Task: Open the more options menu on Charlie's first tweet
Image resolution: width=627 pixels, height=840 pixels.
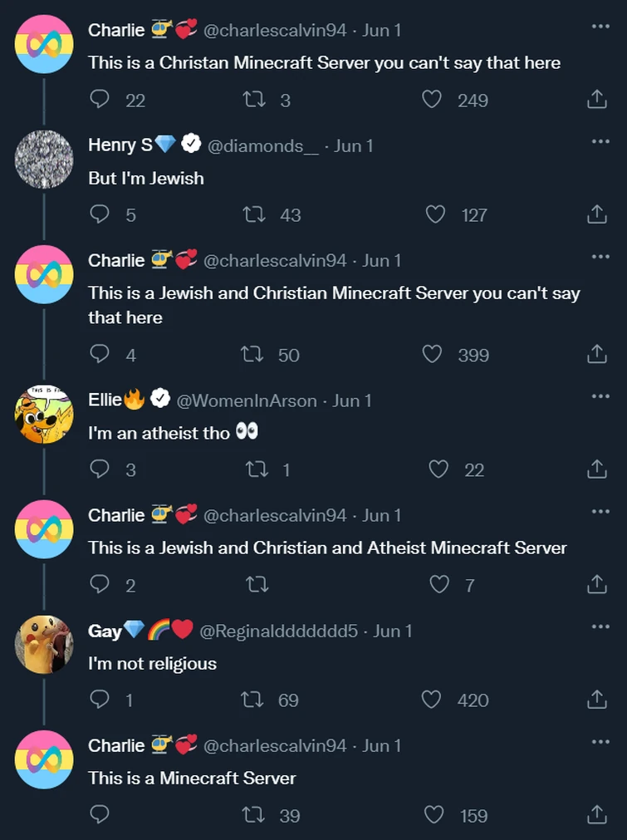Action: 602,27
